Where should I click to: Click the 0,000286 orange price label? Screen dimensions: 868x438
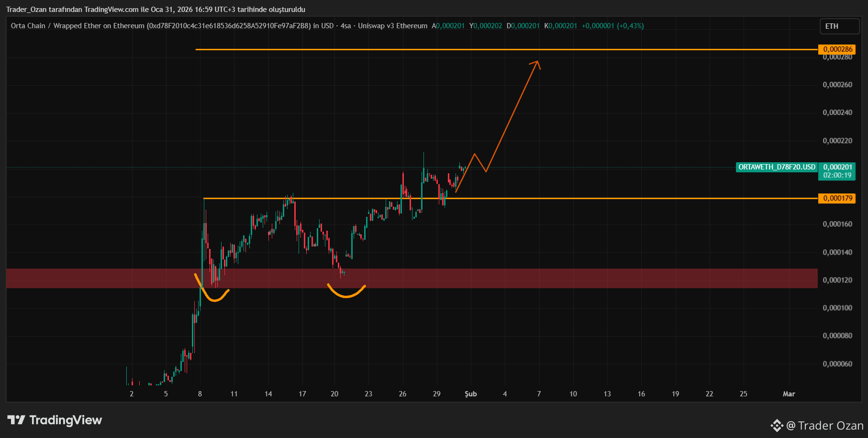[837, 49]
